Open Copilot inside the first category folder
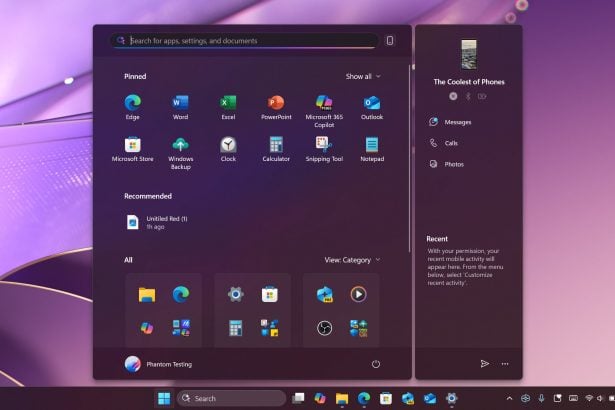The image size is (615, 410). (147, 328)
